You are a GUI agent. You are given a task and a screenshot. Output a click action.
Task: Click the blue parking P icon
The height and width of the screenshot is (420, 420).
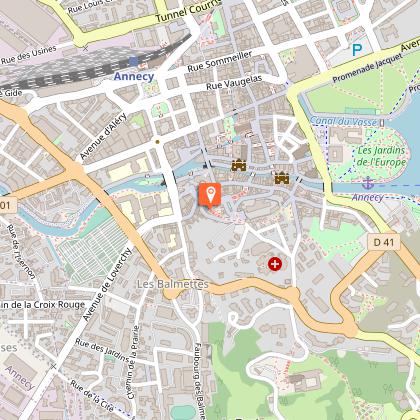[x=357, y=50]
